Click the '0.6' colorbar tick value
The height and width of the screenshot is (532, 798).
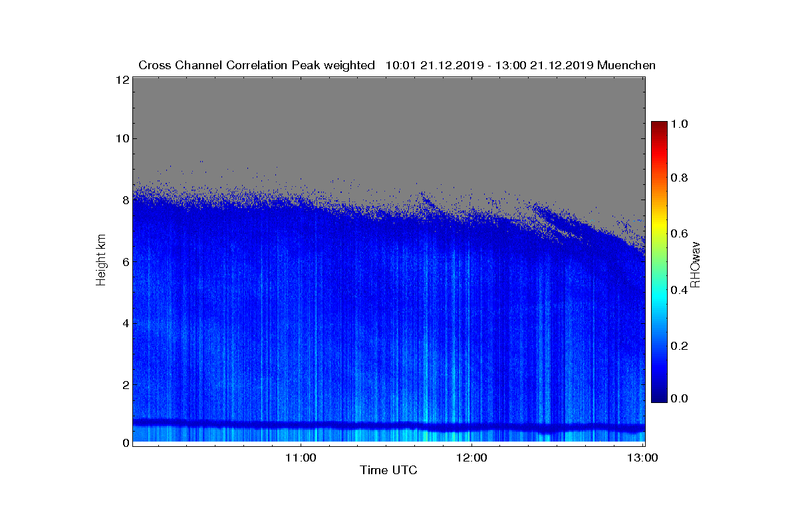tap(678, 233)
